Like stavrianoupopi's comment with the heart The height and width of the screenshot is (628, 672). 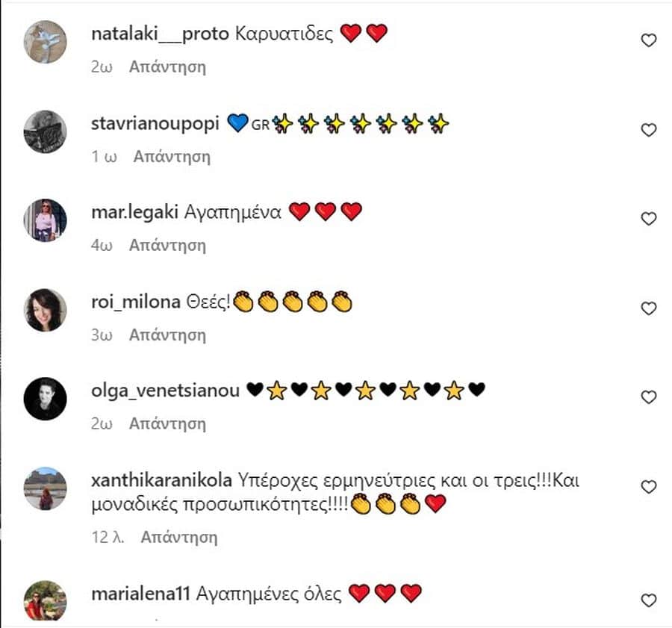coord(648,130)
